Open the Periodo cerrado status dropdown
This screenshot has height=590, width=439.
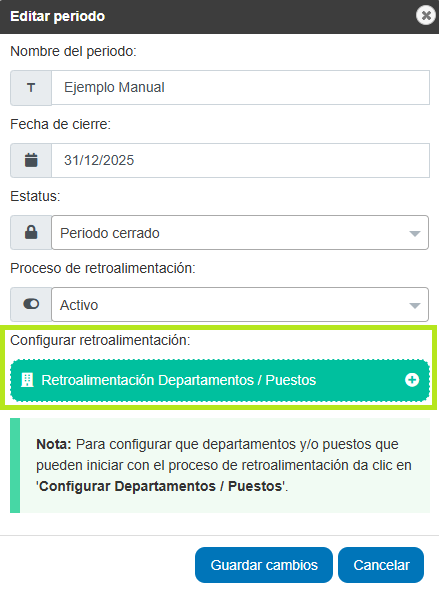240,233
